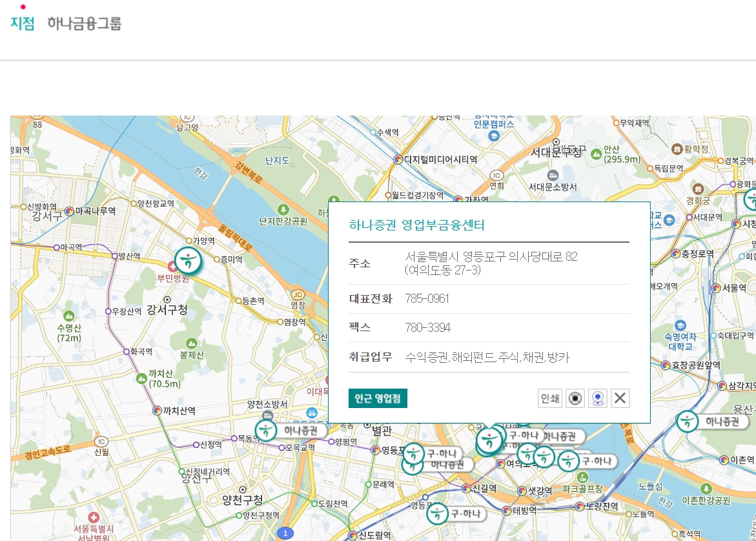Select the highlighted Hana marker under the popup pointer
The height and width of the screenshot is (541, 756).
coord(489,440)
